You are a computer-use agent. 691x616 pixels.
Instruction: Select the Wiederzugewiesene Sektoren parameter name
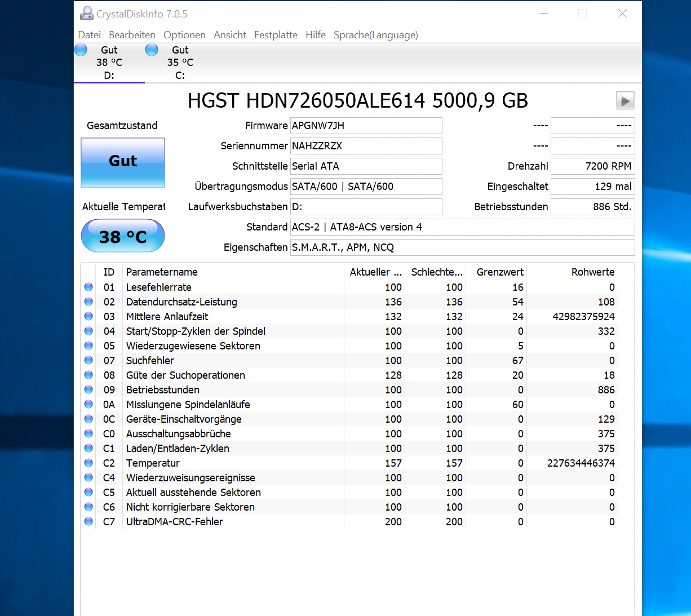pyautogui.click(x=193, y=346)
